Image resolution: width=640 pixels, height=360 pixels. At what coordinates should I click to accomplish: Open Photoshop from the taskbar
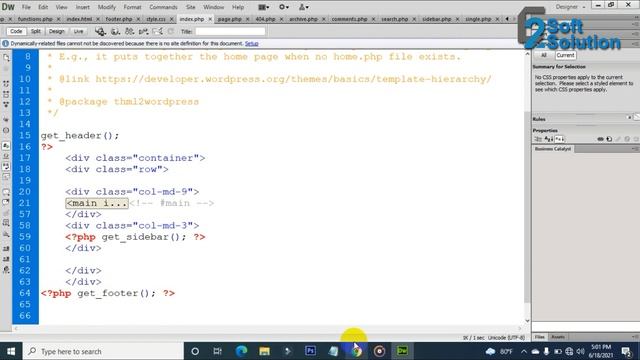pos(310,351)
